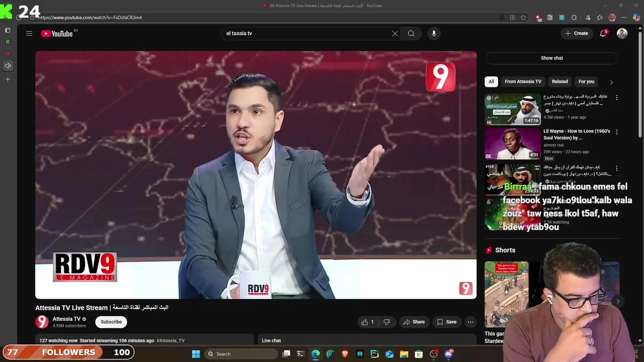
Task: Open a new tab with plus icon
Action: [x=8, y=79]
